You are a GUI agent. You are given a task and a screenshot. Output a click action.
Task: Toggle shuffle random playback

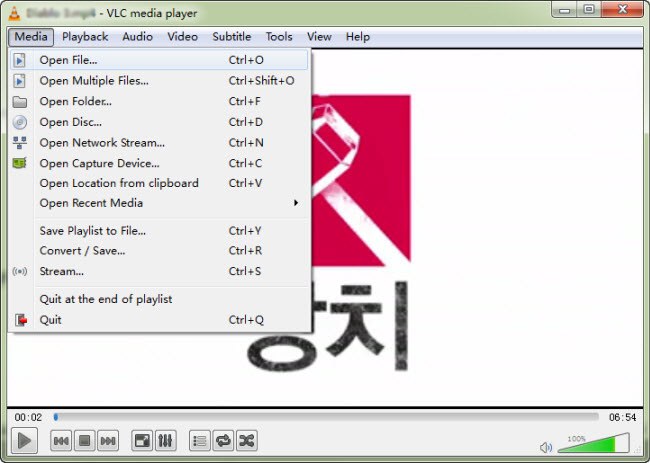coord(247,441)
